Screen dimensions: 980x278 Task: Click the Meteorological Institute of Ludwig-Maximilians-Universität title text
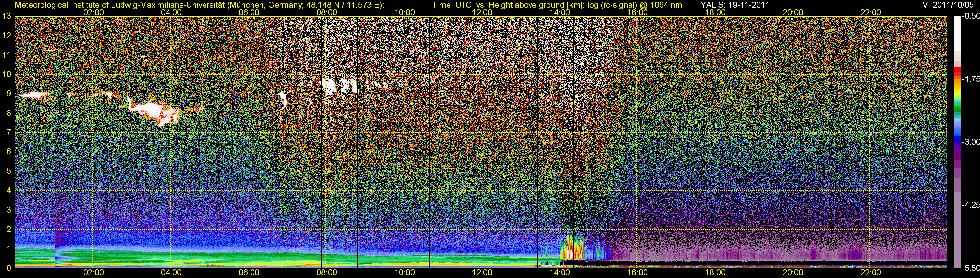pyautogui.click(x=199, y=5)
